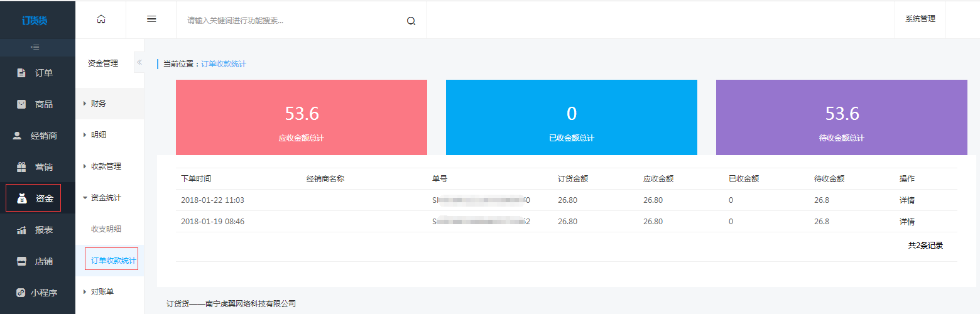Click the 南宁虎翼网络科技有限公司 footer text
The height and width of the screenshot is (314, 980).
click(x=251, y=304)
